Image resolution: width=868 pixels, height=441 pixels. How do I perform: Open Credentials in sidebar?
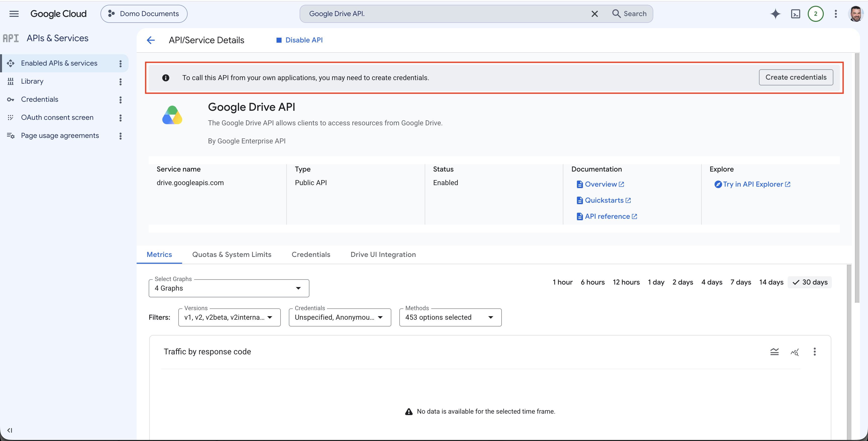click(x=39, y=99)
